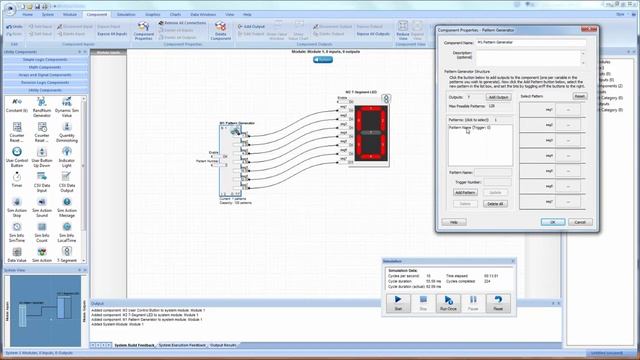Screen dimensions: 640x360
Task: Select the Constant component icon
Action: (17, 104)
